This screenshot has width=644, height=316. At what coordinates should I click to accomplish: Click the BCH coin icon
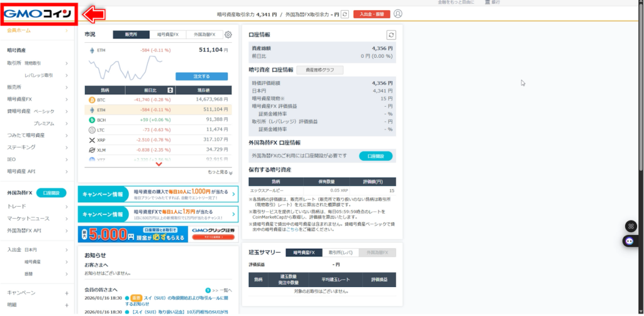(x=92, y=119)
